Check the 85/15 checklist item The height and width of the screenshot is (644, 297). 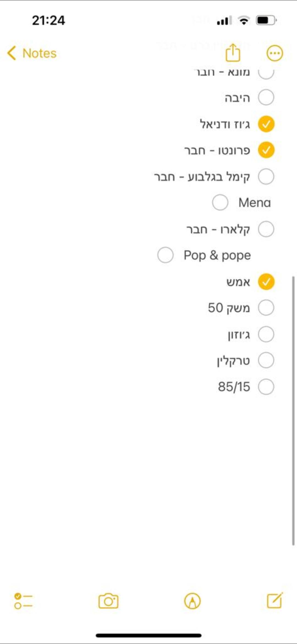(266, 387)
